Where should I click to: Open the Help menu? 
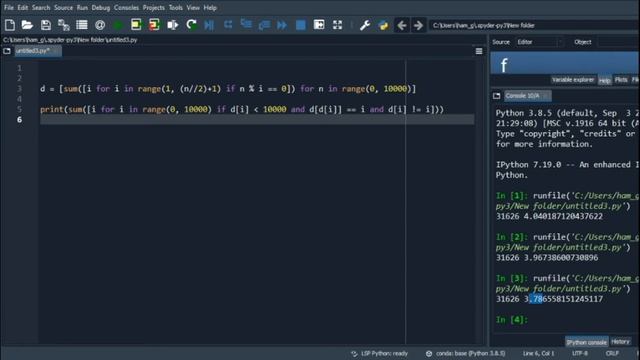click(x=210, y=8)
